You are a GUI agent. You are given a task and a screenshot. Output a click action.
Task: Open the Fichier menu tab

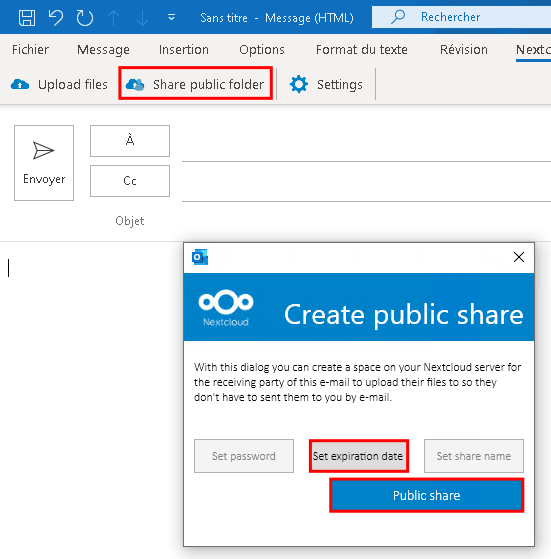point(30,50)
